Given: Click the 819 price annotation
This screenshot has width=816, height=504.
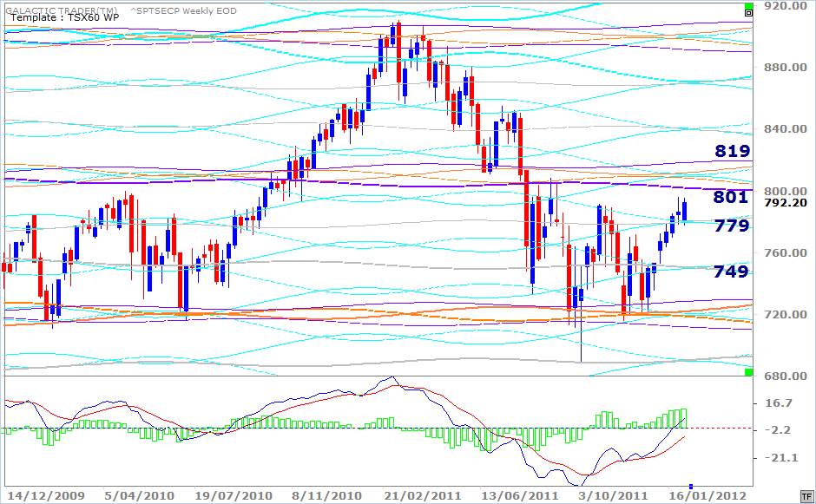Looking at the screenshot, I should click(x=732, y=151).
